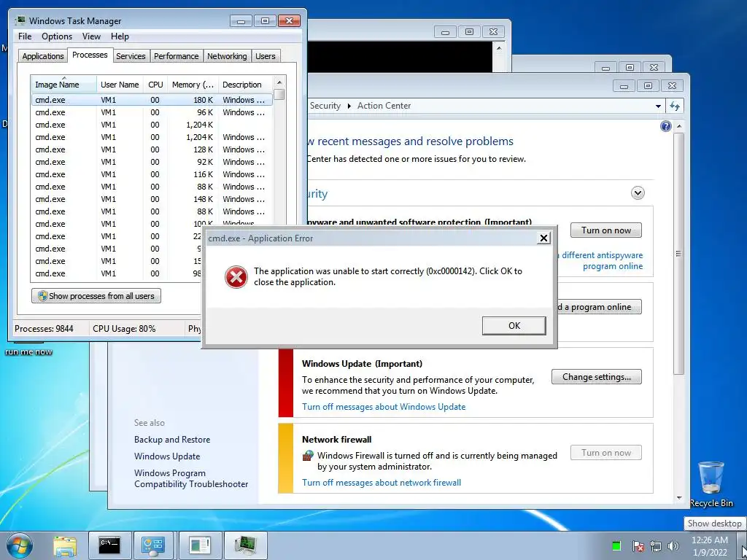Switch to the Task Manager taskbar icon
Screen dimensions: 747x560
click(246, 545)
